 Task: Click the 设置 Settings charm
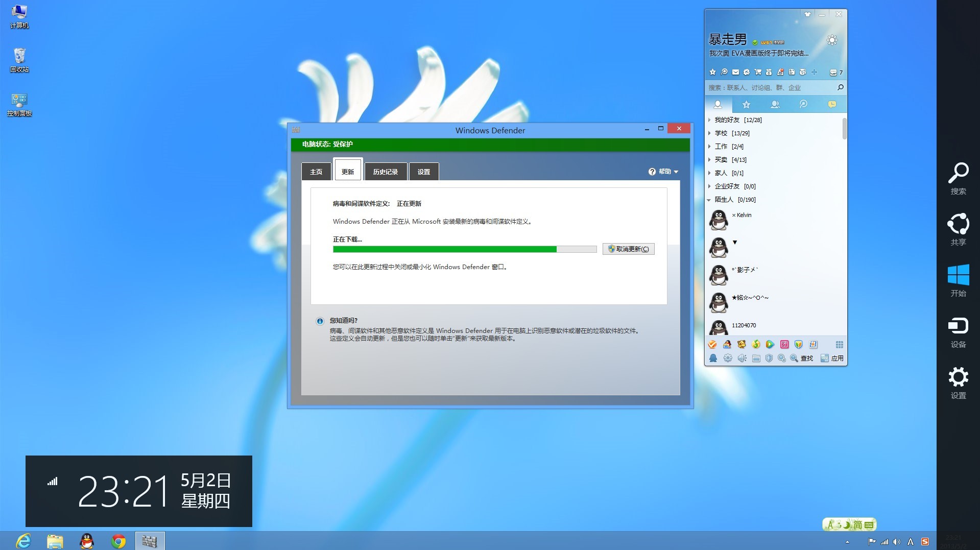[x=958, y=383]
